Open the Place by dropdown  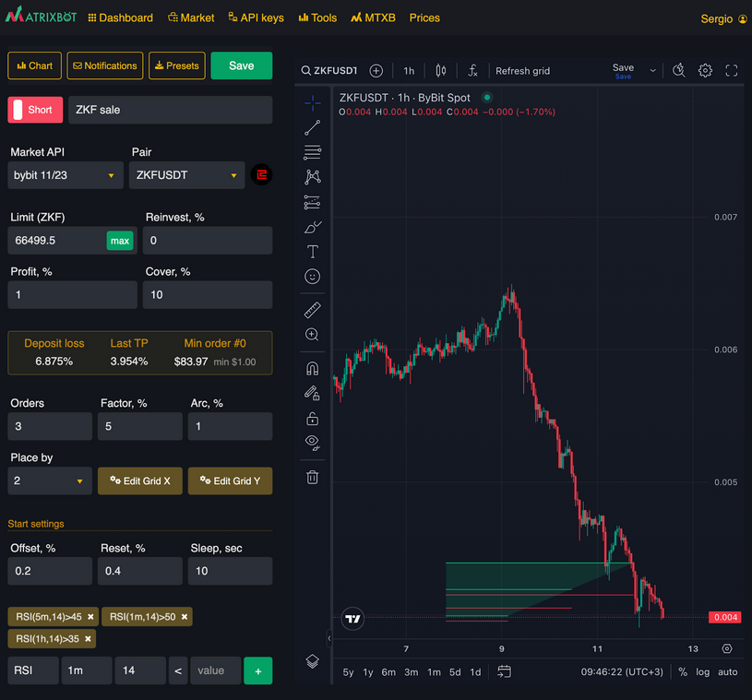pyautogui.click(x=50, y=481)
